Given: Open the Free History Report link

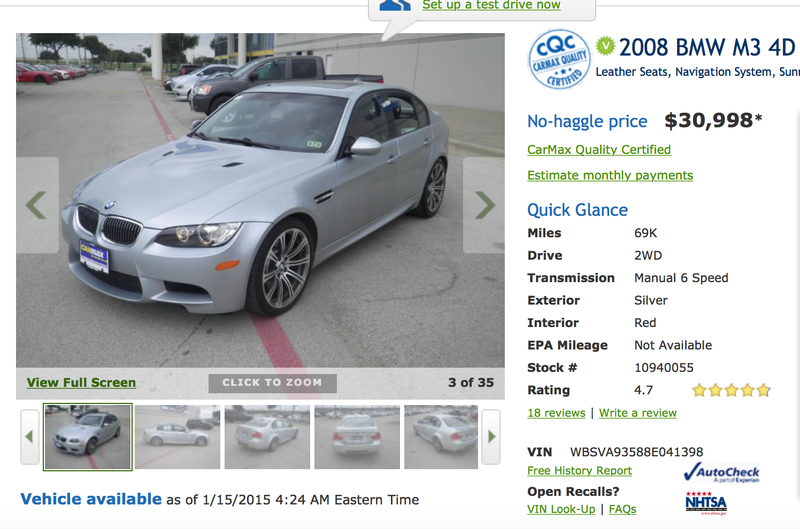Looking at the screenshot, I should tap(580, 470).
